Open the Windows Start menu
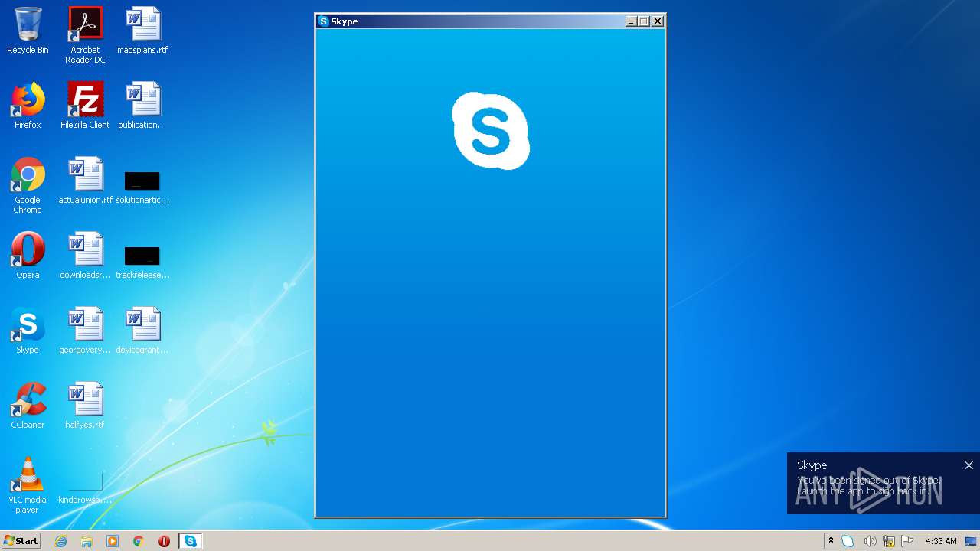Screen dimensions: 980x551 pos(21,541)
